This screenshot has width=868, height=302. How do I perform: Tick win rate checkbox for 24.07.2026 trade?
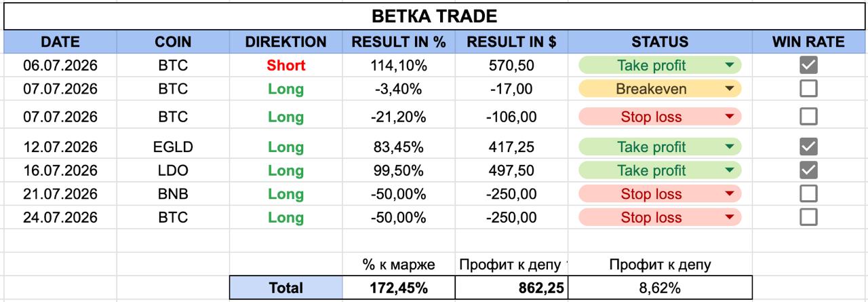point(808,217)
